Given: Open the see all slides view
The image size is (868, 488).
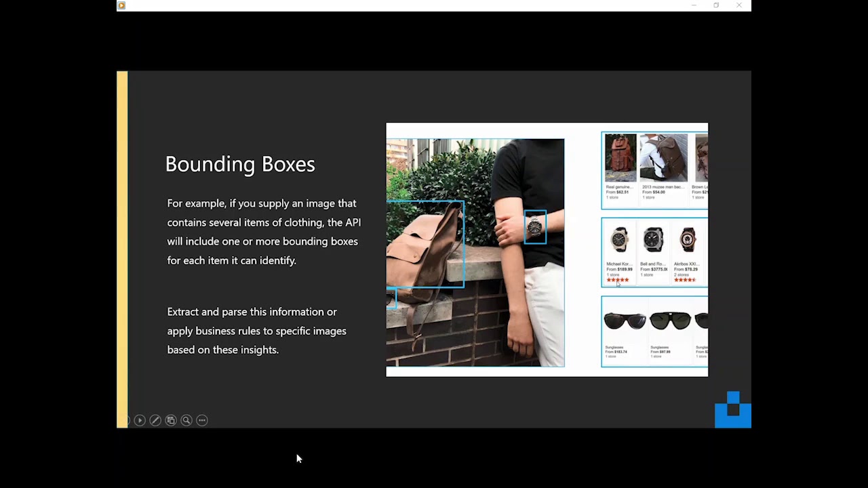Looking at the screenshot, I should [x=171, y=420].
